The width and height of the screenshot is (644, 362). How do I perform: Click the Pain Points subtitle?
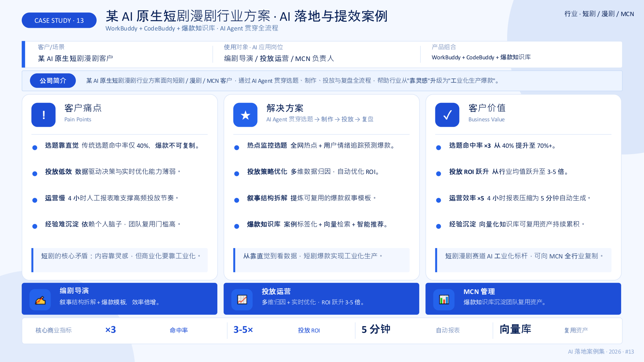[x=78, y=119]
